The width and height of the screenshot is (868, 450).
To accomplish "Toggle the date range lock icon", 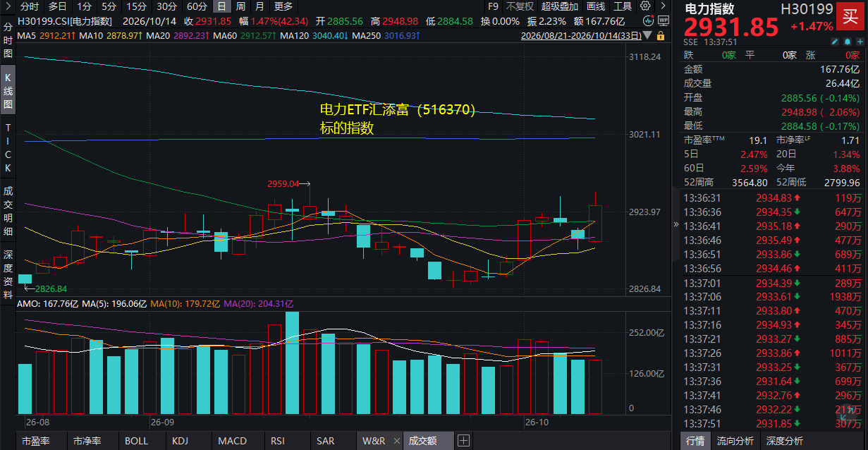I will point(661,35).
